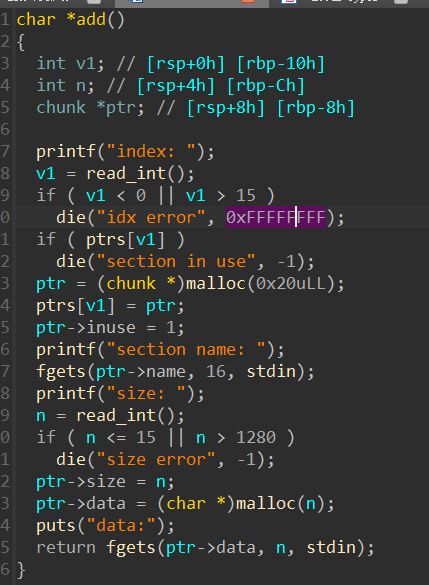Click the inuse struct field

pos(111,328)
